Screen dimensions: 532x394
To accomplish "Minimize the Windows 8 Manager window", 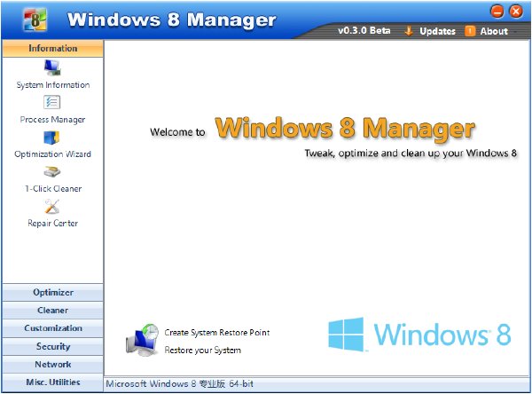I will [x=497, y=12].
